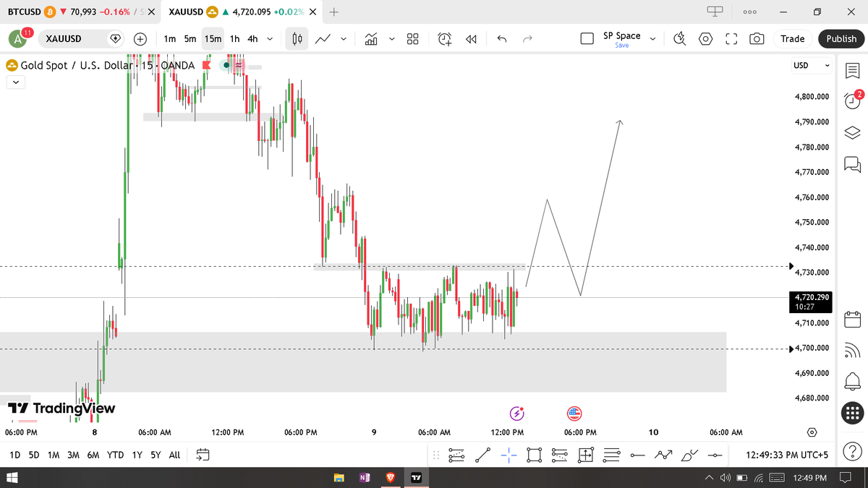This screenshot has height=488, width=868.
Task: Open the candlestick chart type selector
Action: click(x=296, y=39)
